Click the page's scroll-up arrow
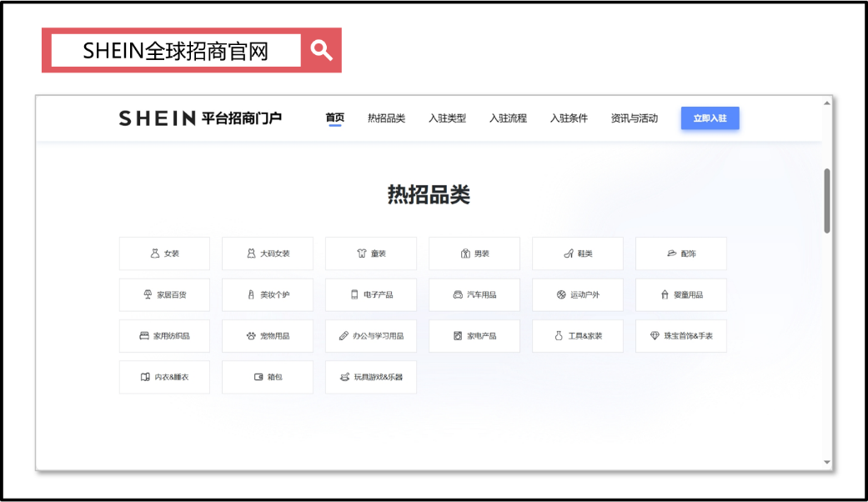The width and height of the screenshot is (868, 502). [827, 103]
